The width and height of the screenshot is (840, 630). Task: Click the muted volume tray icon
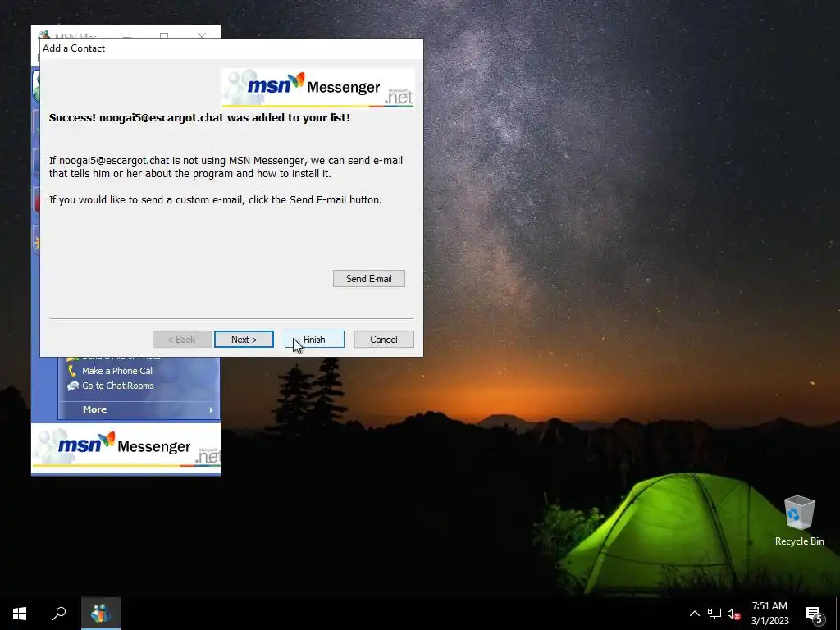click(734, 614)
